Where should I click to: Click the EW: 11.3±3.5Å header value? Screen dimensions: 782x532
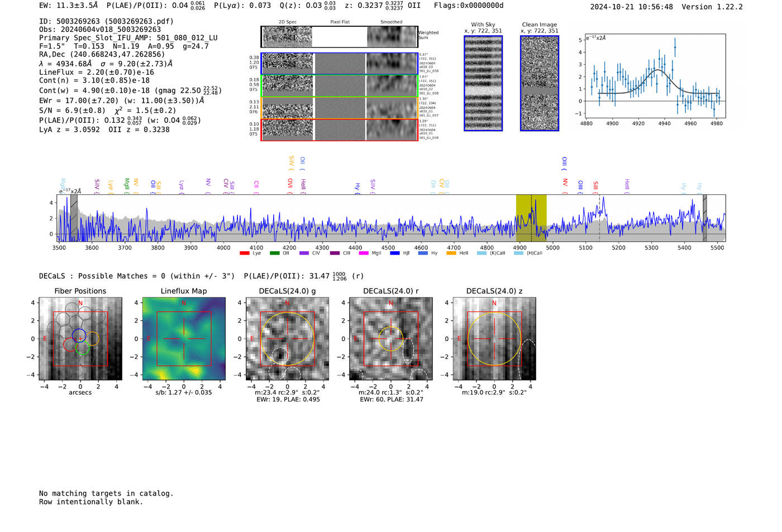click(x=69, y=6)
